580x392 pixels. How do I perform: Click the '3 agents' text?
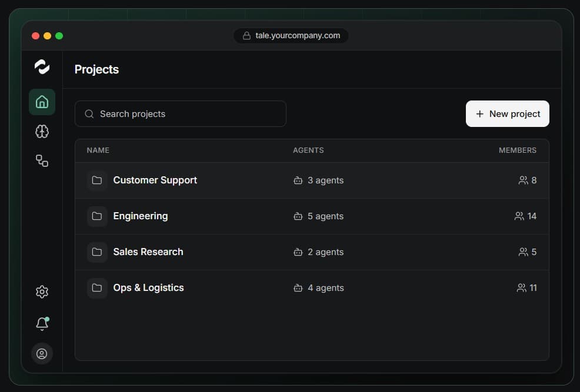tap(325, 180)
